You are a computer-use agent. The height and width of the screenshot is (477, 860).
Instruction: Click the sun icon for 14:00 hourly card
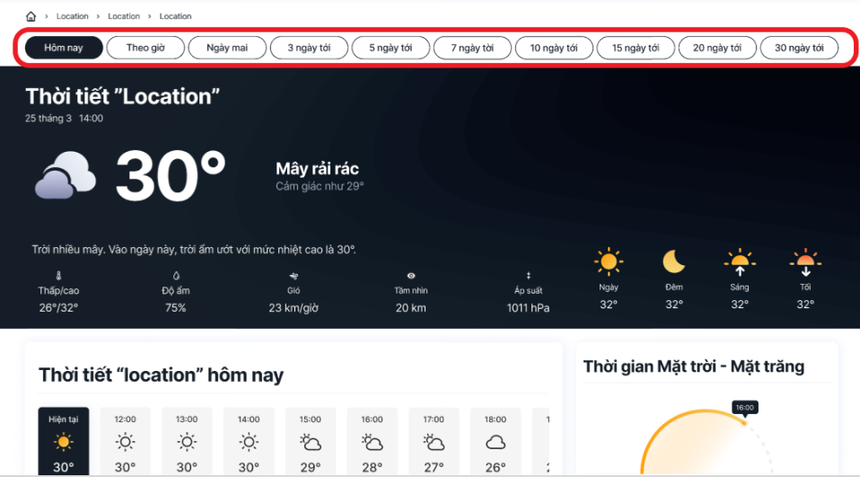248,442
